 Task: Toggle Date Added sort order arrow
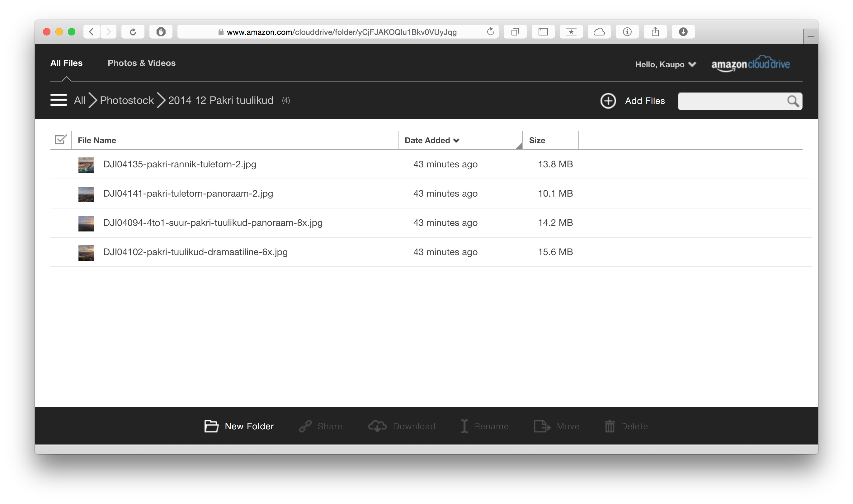pos(456,140)
